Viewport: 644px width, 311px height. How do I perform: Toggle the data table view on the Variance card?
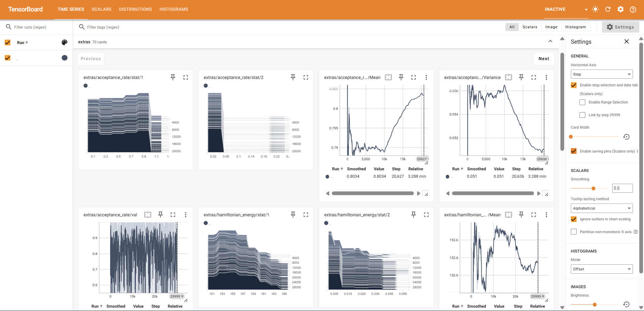(x=508, y=77)
